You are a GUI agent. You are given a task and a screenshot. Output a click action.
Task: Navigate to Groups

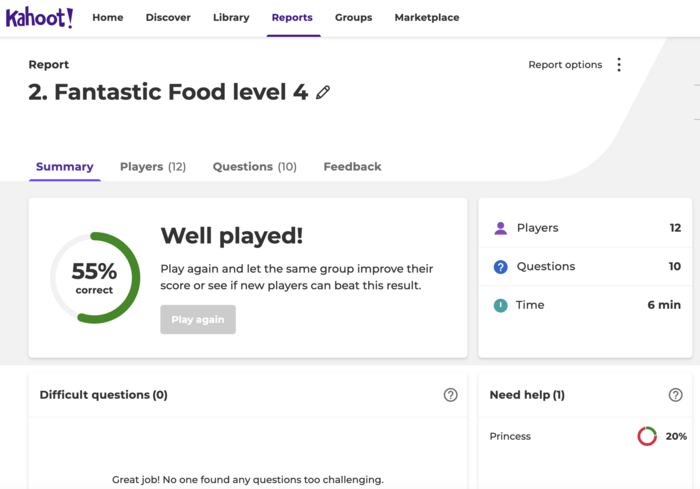tap(353, 18)
